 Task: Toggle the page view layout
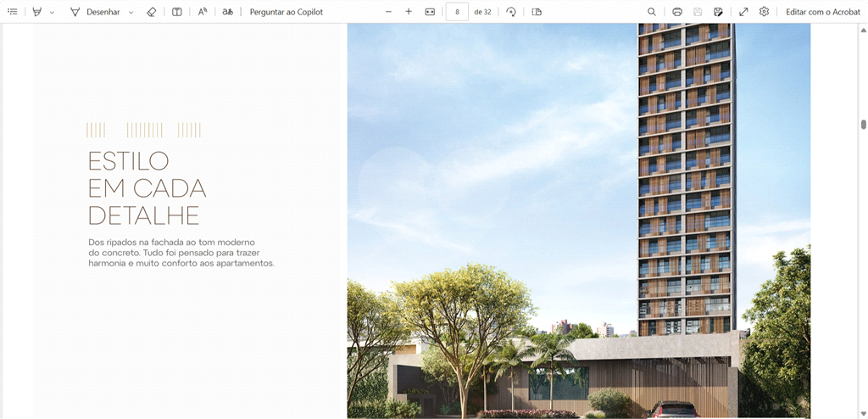point(537,12)
